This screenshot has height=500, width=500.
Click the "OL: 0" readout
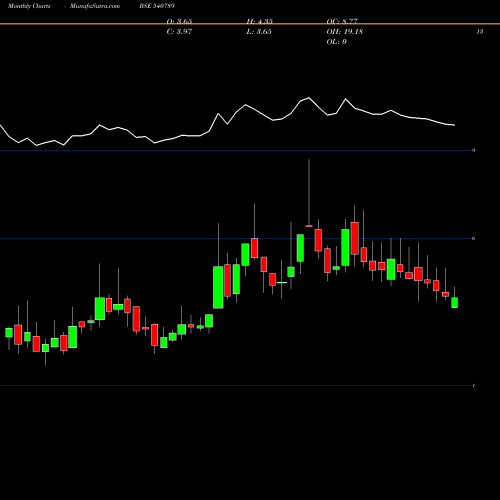click(x=337, y=42)
